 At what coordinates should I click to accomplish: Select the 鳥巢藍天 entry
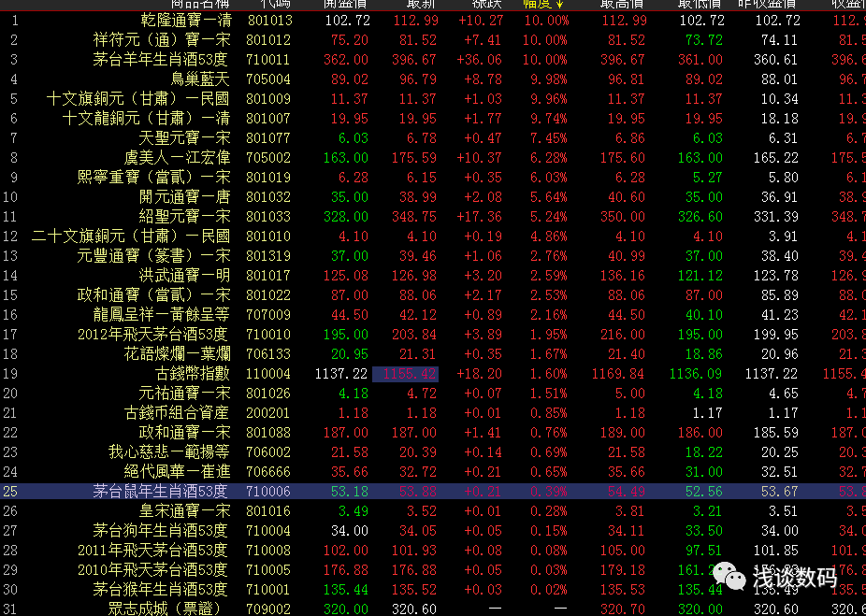(201, 79)
